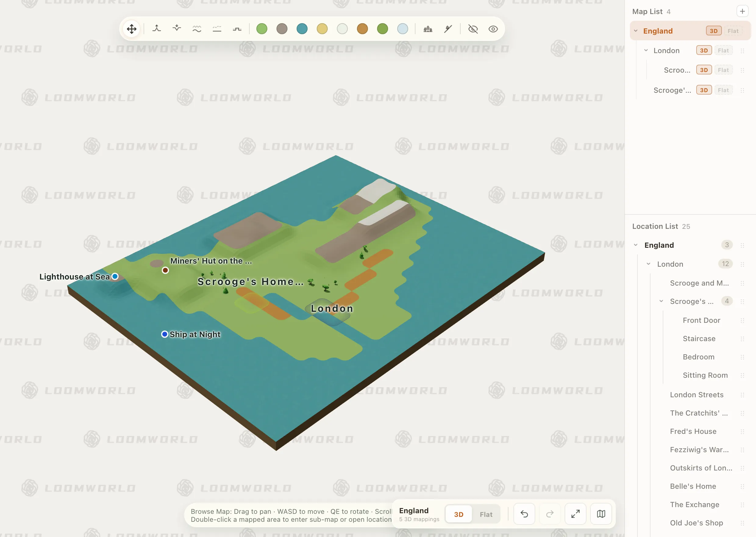Click the crossed-out eye hide icon
Viewport: 756px width, 537px height.
(473, 29)
